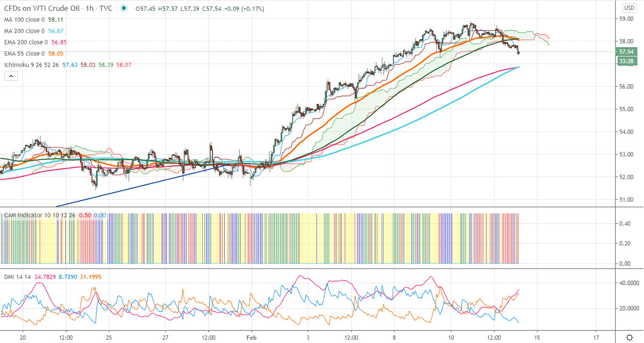The image size is (644, 343).
Task: Click the DMI value 31.1995
Action: pyautogui.click(x=90, y=277)
